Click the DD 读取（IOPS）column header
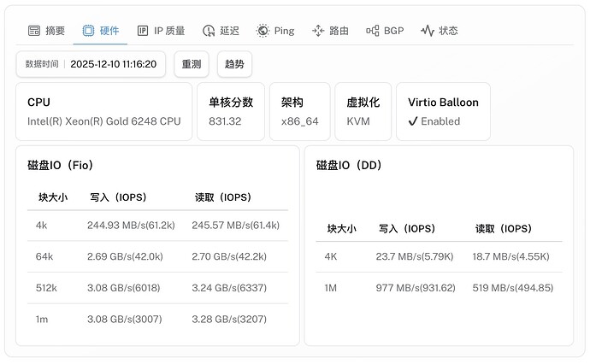Image resolution: width=590 pixels, height=364 pixels. coord(504,228)
